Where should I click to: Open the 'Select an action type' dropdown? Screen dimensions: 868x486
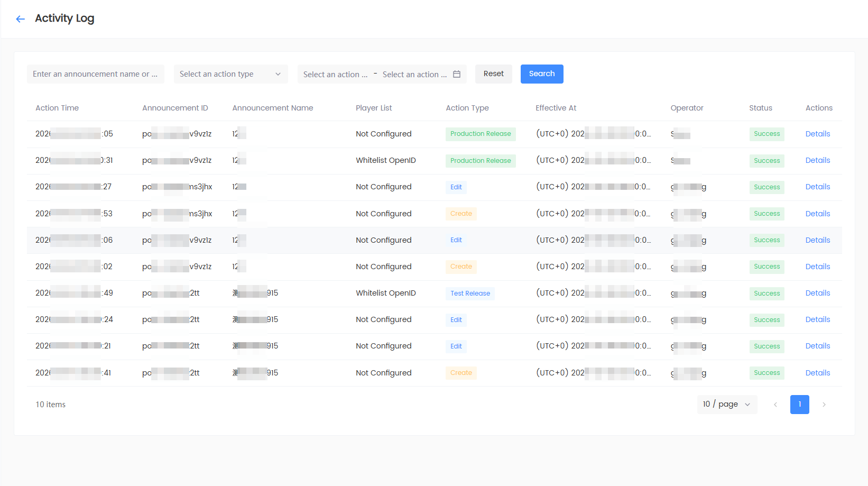(x=231, y=74)
